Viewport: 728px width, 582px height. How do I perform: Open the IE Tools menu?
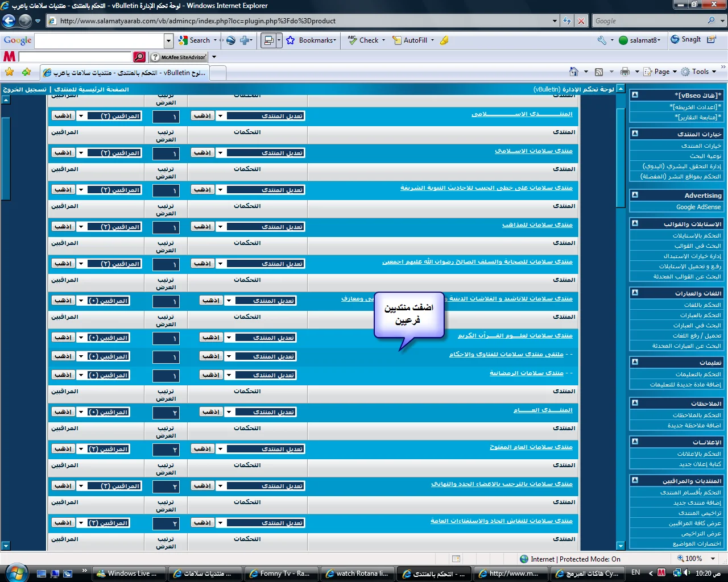click(700, 72)
